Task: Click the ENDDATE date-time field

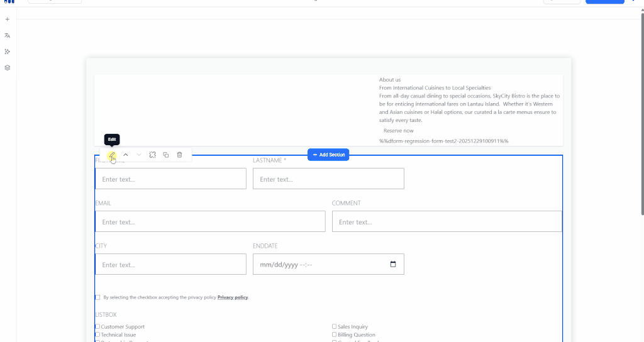Action: (328, 264)
